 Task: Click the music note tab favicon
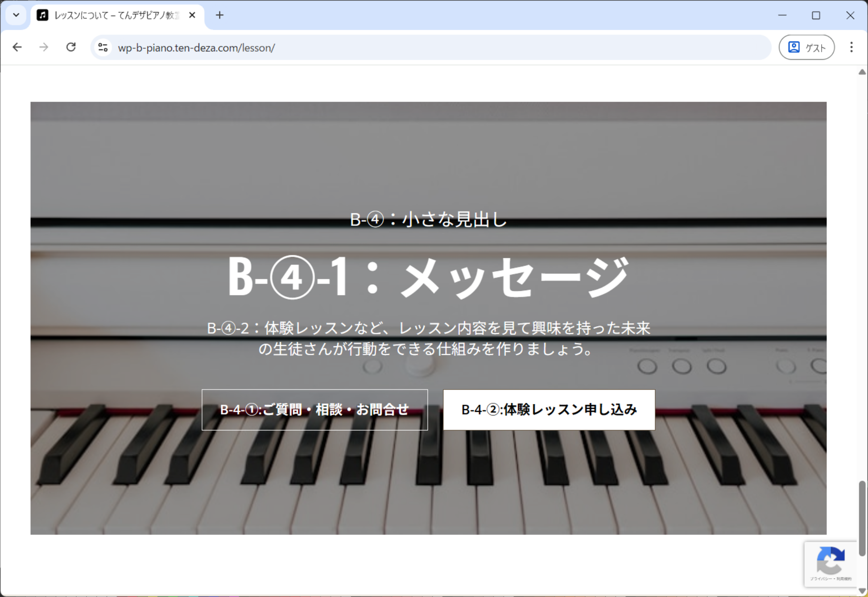pyautogui.click(x=42, y=15)
